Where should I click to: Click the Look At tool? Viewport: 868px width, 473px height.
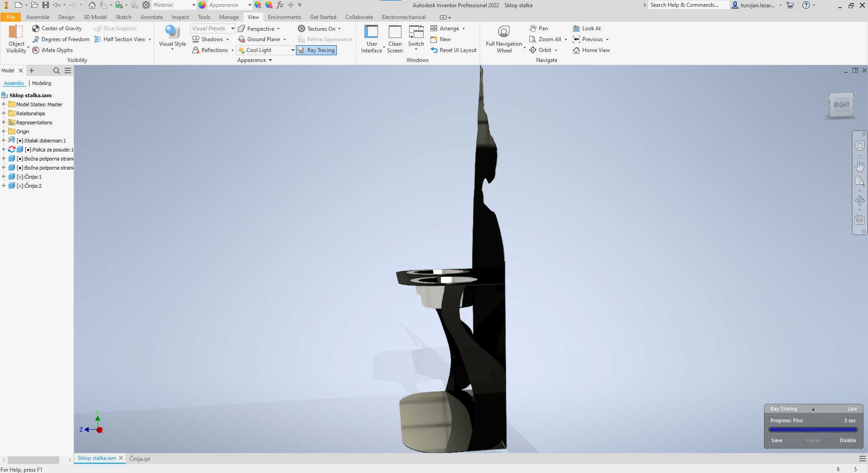(x=587, y=28)
